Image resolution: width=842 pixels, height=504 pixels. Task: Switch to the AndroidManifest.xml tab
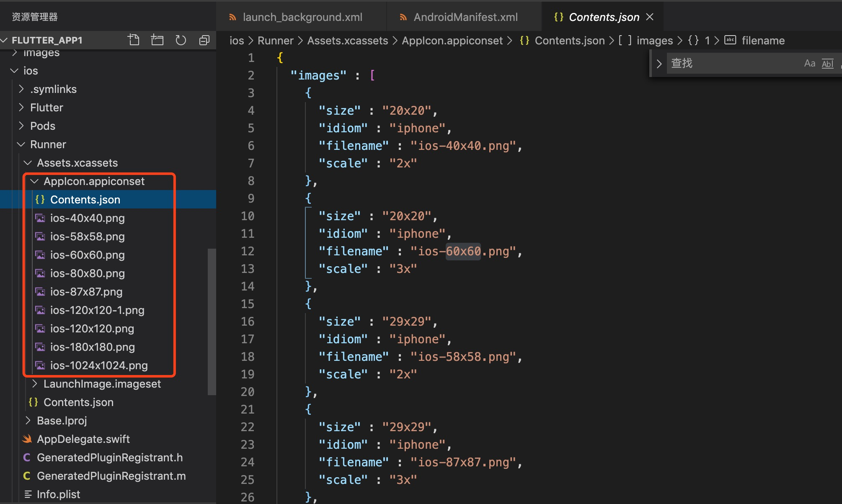(465, 17)
